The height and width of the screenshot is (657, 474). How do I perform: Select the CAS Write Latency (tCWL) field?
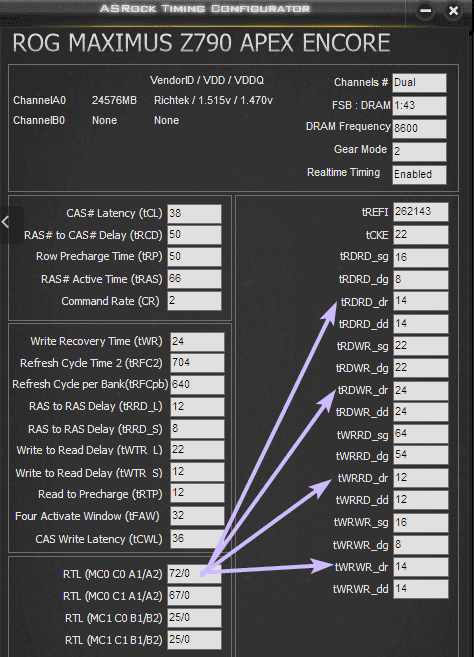click(x=197, y=539)
